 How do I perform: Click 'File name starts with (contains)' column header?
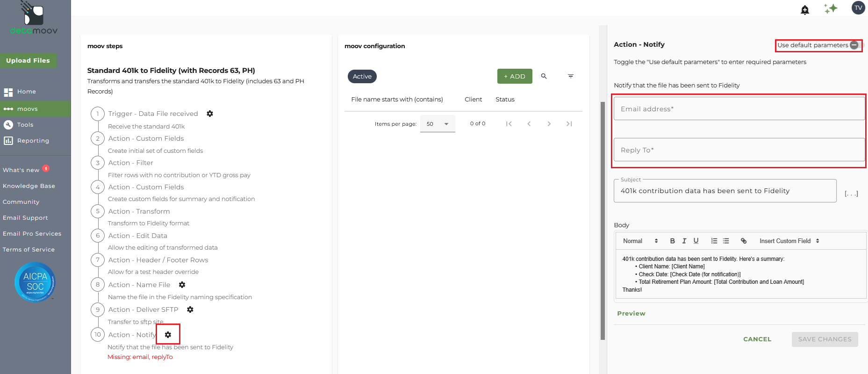[x=397, y=100]
